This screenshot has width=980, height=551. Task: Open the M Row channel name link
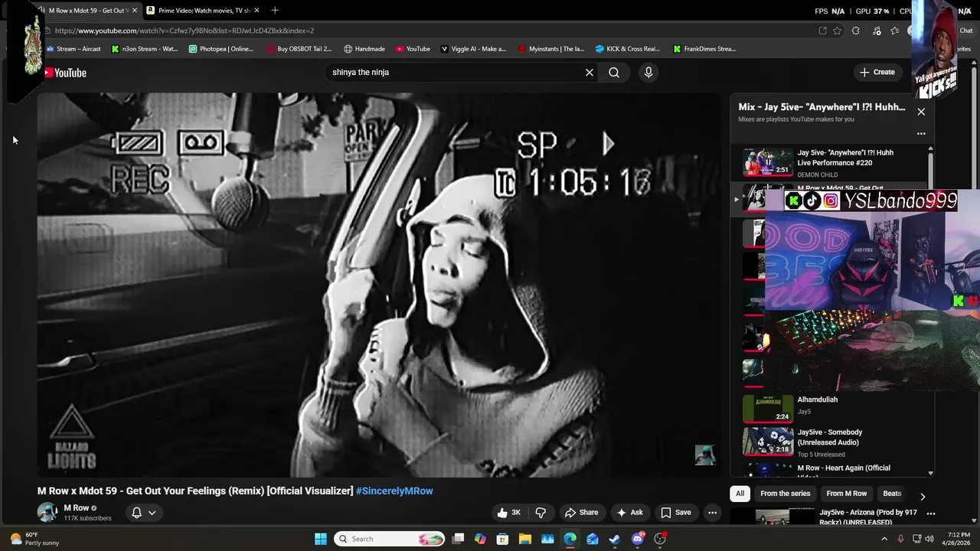76,507
